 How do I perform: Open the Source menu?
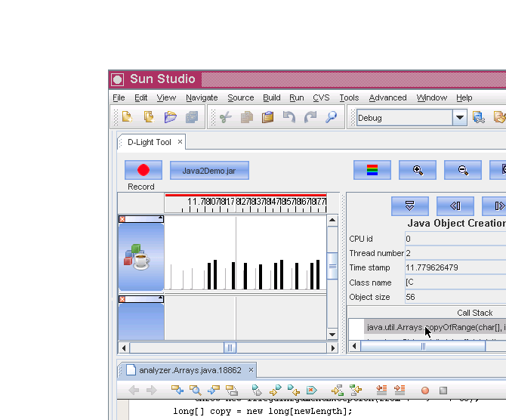click(241, 97)
